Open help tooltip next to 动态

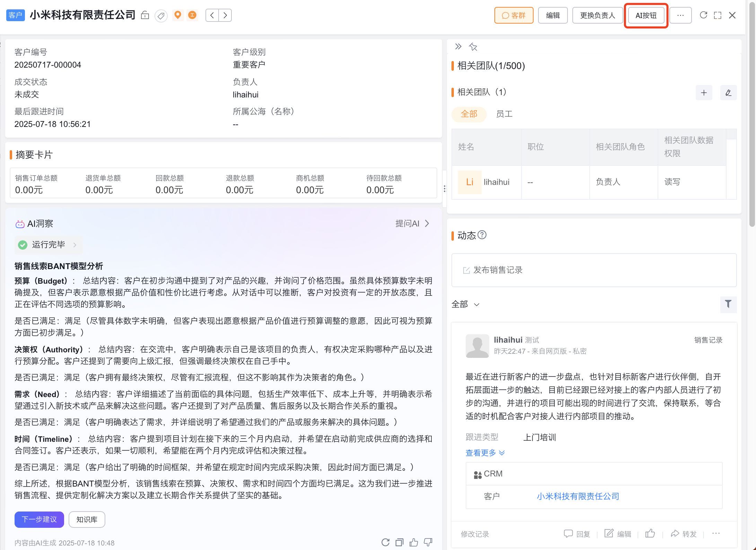click(x=482, y=235)
